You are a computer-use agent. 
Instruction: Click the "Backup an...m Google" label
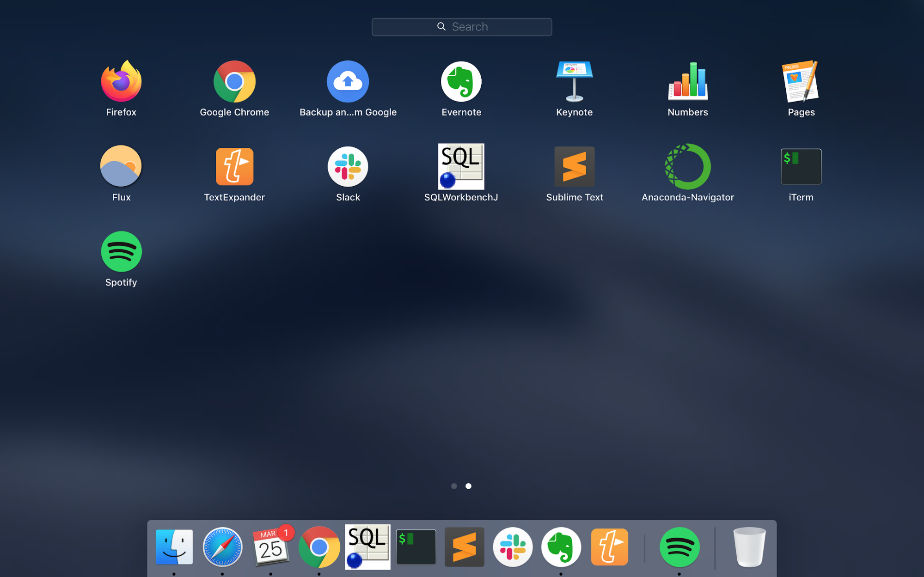click(x=348, y=112)
